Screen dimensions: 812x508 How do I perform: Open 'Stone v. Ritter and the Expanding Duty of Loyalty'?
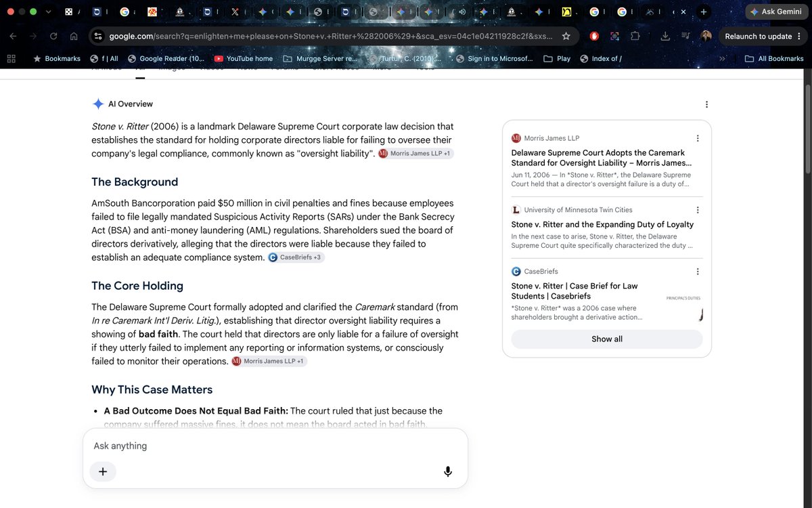click(x=602, y=224)
